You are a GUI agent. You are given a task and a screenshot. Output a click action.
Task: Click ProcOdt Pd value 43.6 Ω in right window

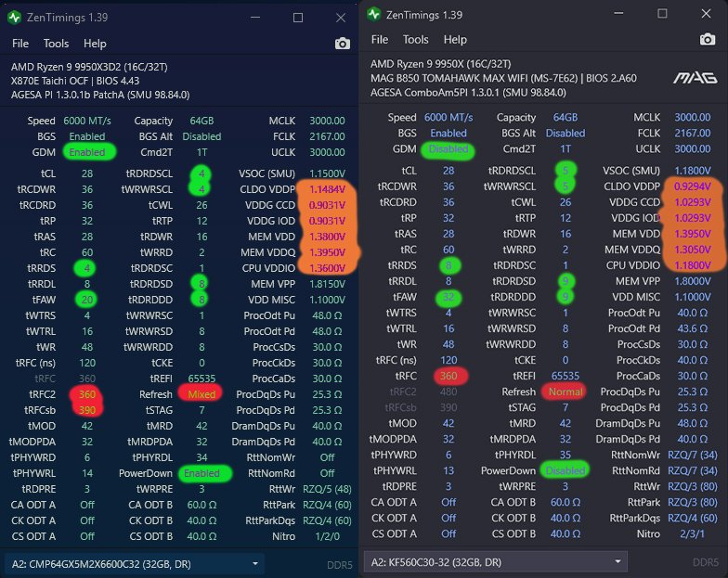pyautogui.click(x=693, y=328)
